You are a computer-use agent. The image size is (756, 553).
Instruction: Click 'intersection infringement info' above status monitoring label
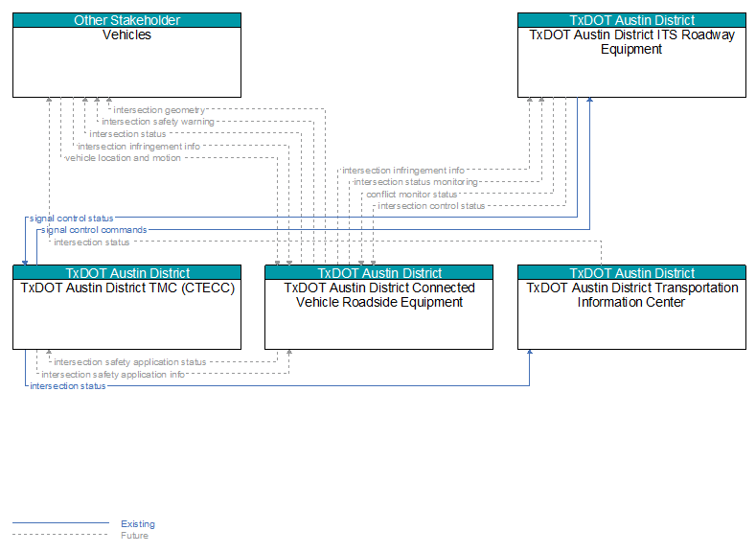pyautogui.click(x=403, y=171)
